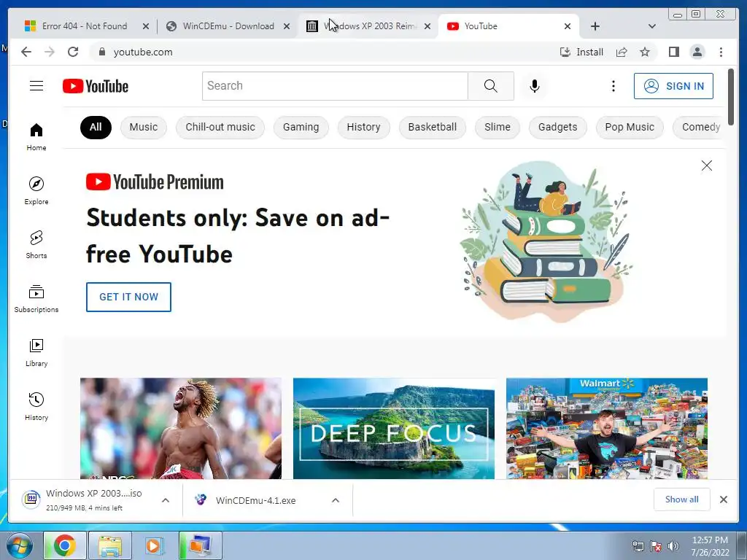Open the YouTube hamburger guide menu
Screen dimensions: 747x560
tap(36, 86)
